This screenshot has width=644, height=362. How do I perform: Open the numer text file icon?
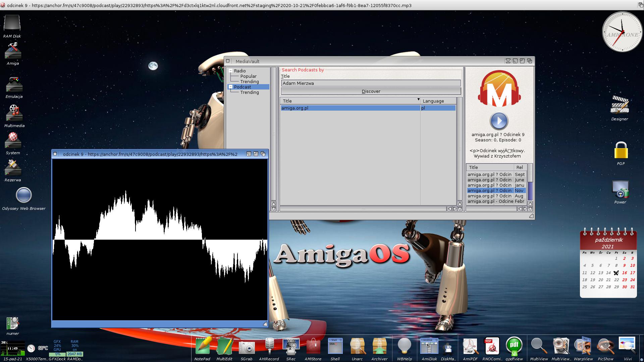[13, 323]
